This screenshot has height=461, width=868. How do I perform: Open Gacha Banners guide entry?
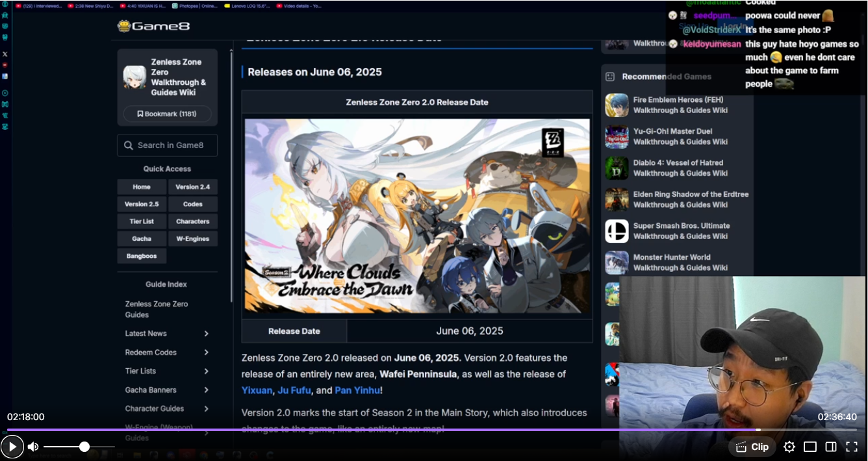point(151,390)
